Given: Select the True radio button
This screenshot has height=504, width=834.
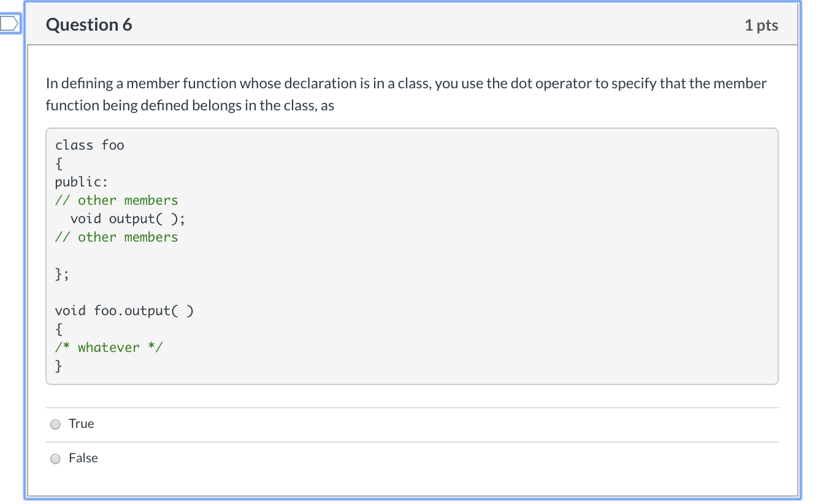Looking at the screenshot, I should pos(55,424).
